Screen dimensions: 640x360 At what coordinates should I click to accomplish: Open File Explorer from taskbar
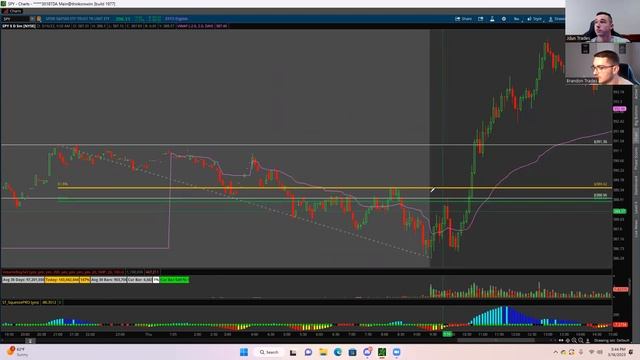coord(323,352)
